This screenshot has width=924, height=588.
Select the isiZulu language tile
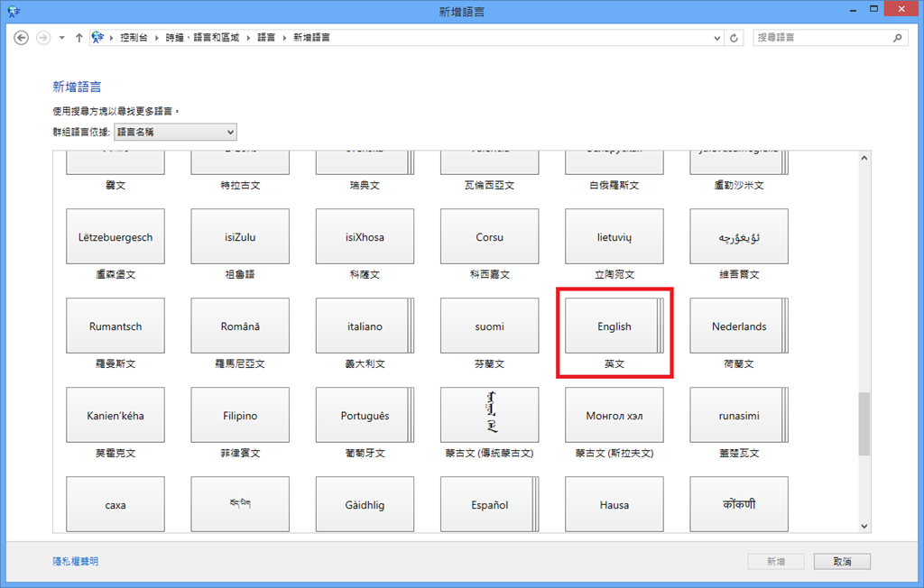240,236
